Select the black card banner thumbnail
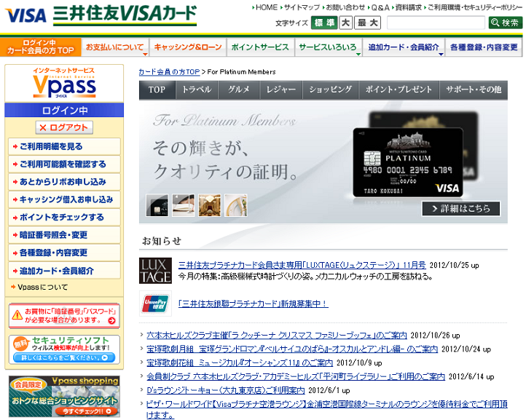This screenshot has height=420, width=526. click(x=157, y=205)
